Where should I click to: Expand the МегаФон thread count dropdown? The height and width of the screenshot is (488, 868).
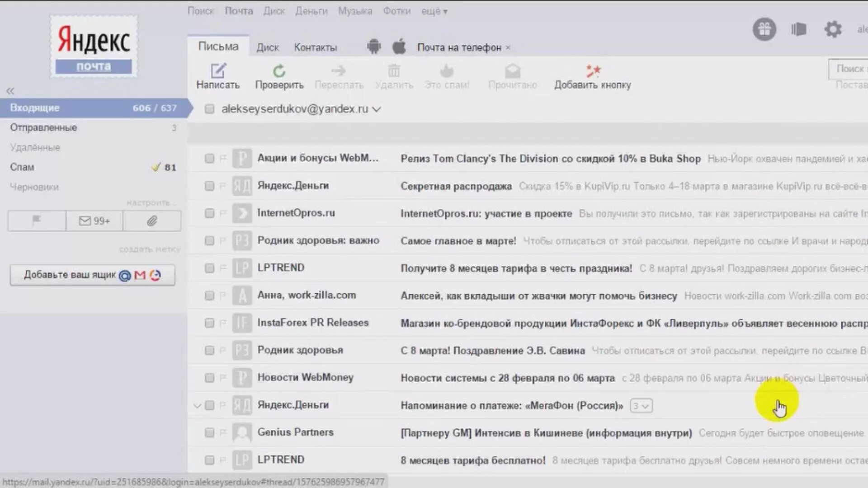[641, 406]
